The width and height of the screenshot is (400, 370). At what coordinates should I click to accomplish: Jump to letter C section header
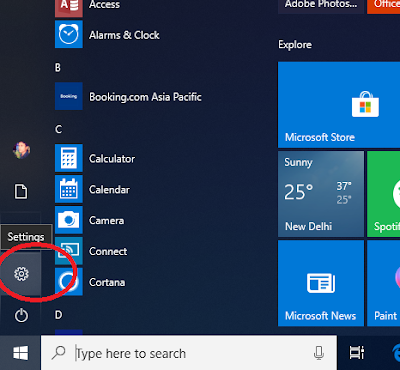(58, 129)
